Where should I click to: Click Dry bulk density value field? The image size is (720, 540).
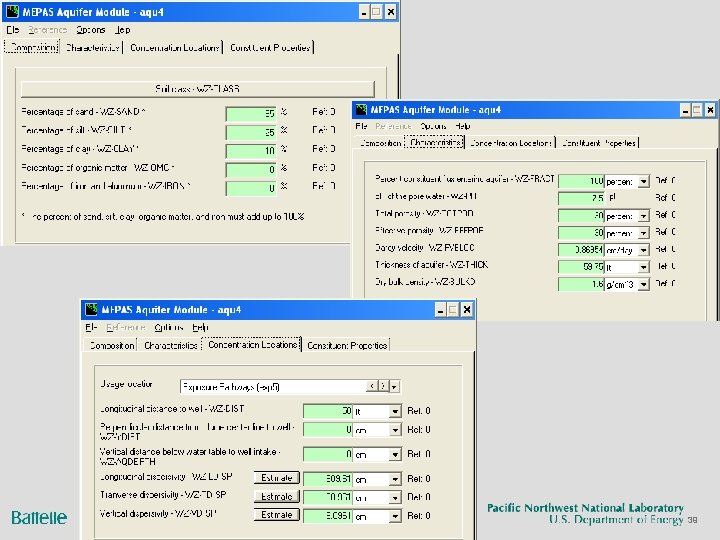coord(581,284)
